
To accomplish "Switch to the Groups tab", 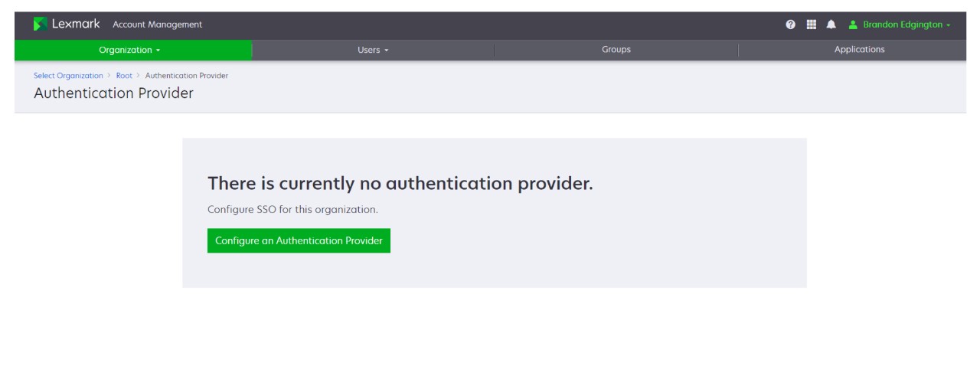I will tap(616, 50).
